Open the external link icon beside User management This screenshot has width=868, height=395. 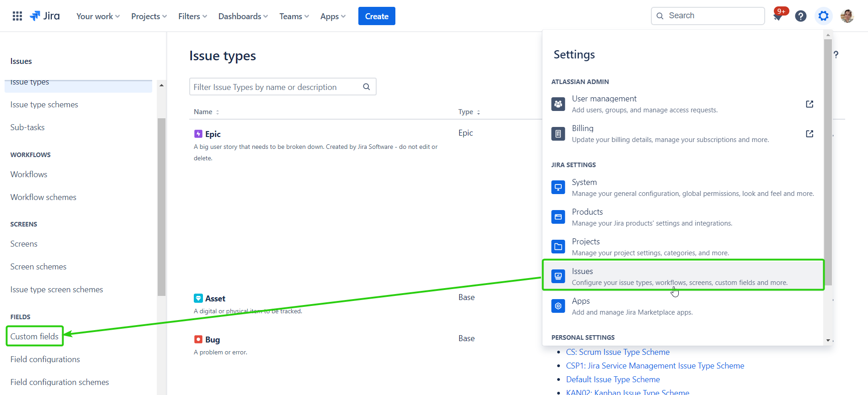coord(809,104)
